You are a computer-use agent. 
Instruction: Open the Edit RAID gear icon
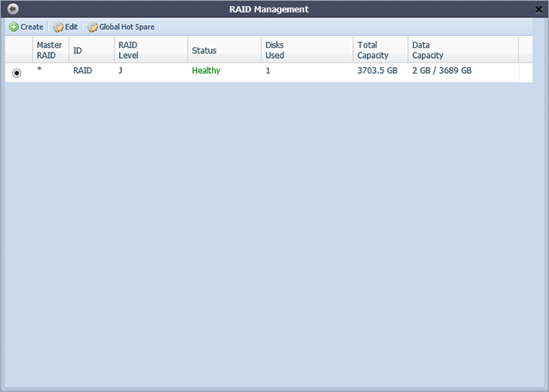(x=58, y=27)
